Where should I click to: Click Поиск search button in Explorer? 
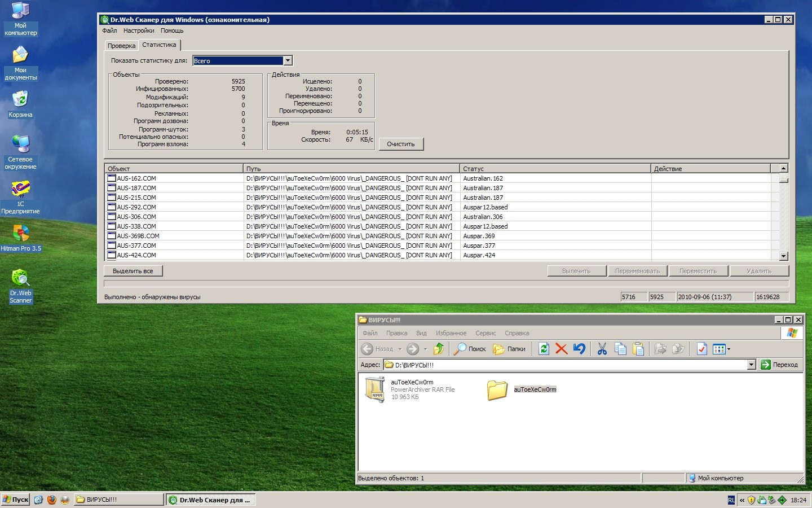470,349
